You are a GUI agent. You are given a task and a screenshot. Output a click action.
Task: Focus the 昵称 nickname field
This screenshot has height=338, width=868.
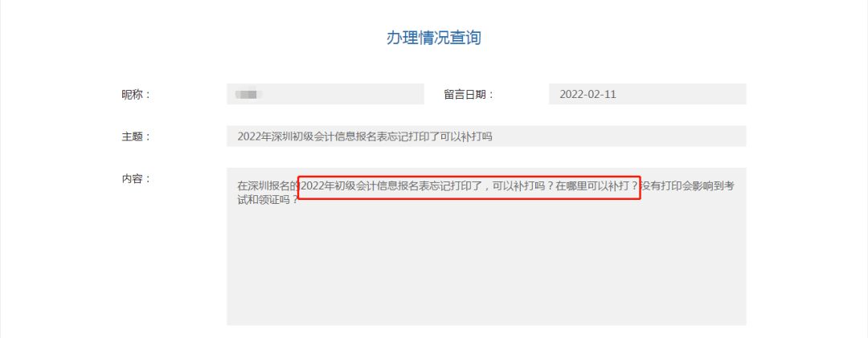tap(325, 94)
